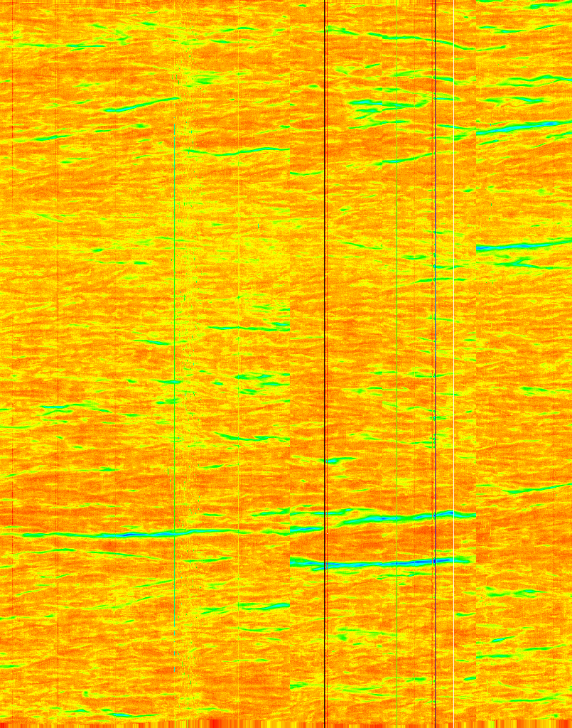The height and width of the screenshot is (728, 572).
Task: Select the green streak at the bottom left corner
Action: (x=121, y=713)
